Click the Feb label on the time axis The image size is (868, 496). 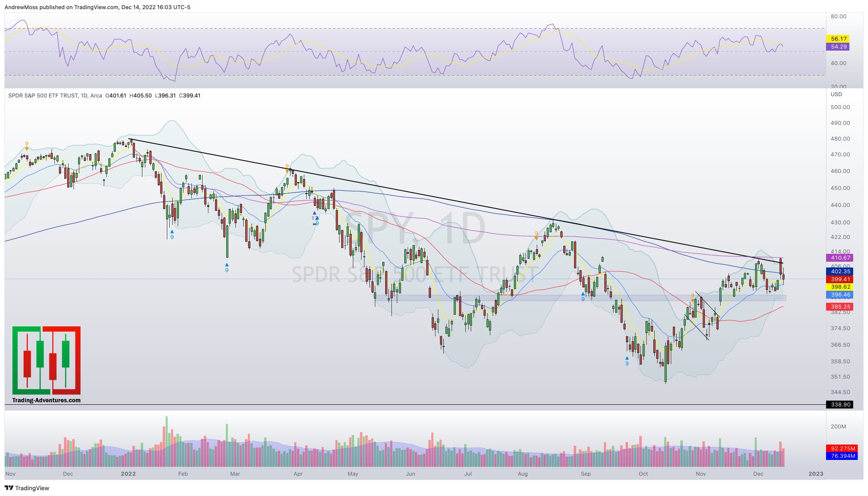coord(183,474)
